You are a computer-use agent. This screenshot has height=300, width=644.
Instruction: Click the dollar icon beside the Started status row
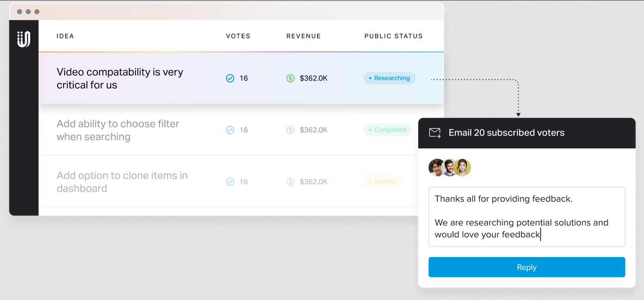tap(290, 181)
